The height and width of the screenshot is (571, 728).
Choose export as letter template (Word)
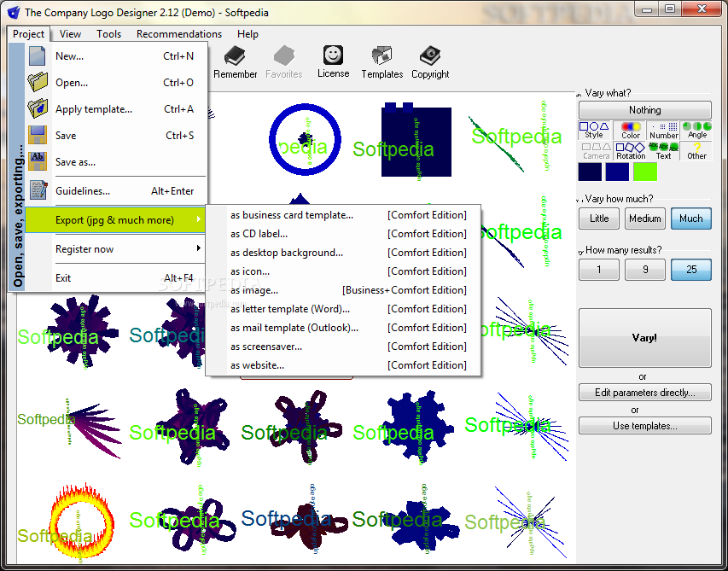click(343, 309)
